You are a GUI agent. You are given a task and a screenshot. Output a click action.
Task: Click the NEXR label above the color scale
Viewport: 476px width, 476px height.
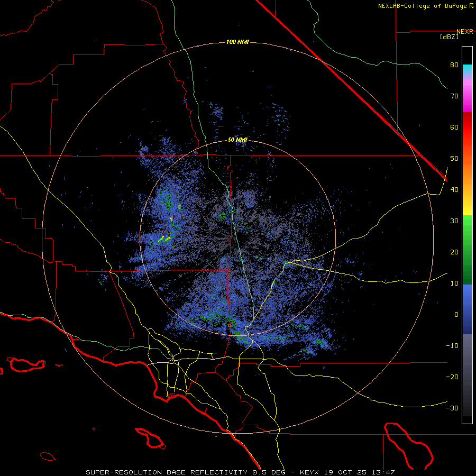click(x=464, y=32)
